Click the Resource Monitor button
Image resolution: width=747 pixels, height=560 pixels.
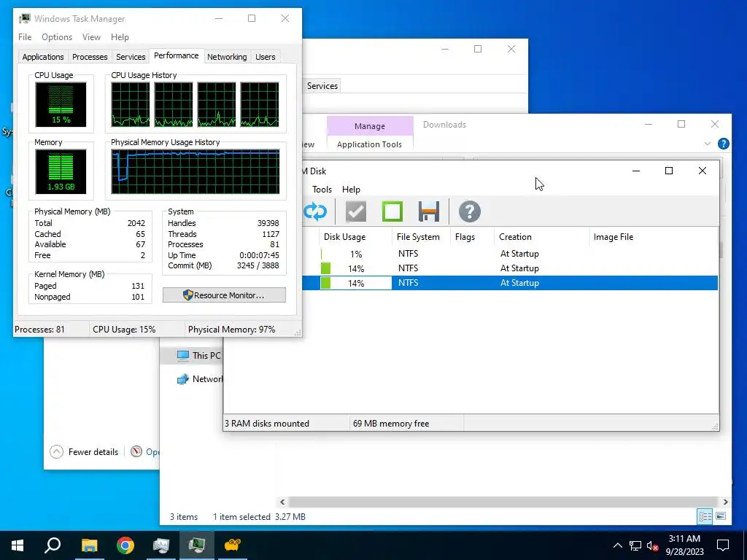coord(224,295)
